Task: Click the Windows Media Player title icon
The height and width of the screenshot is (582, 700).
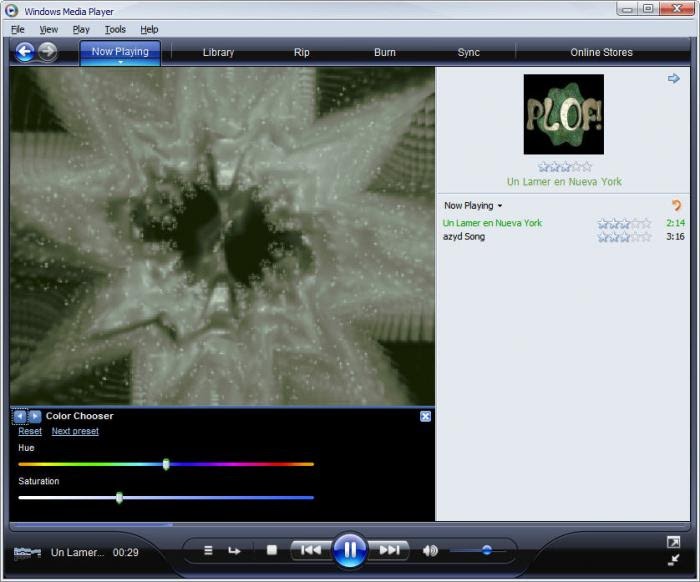Action: [12, 11]
